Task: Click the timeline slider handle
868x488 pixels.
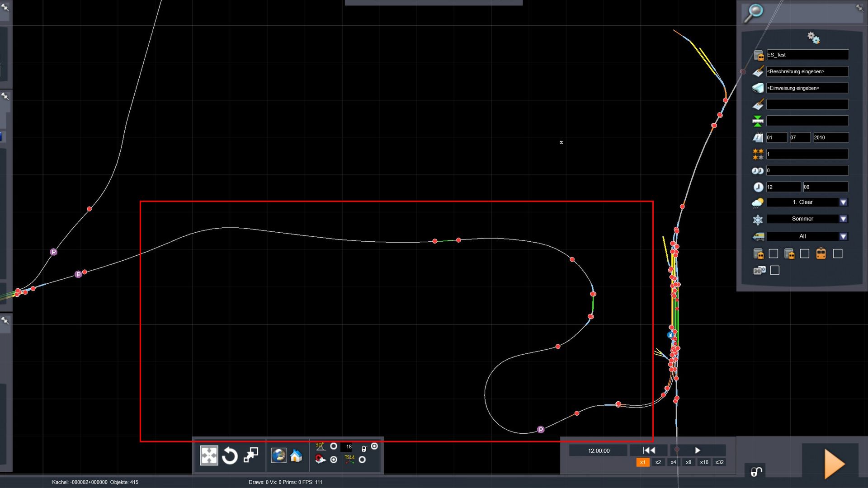Action: pyautogui.click(x=677, y=450)
